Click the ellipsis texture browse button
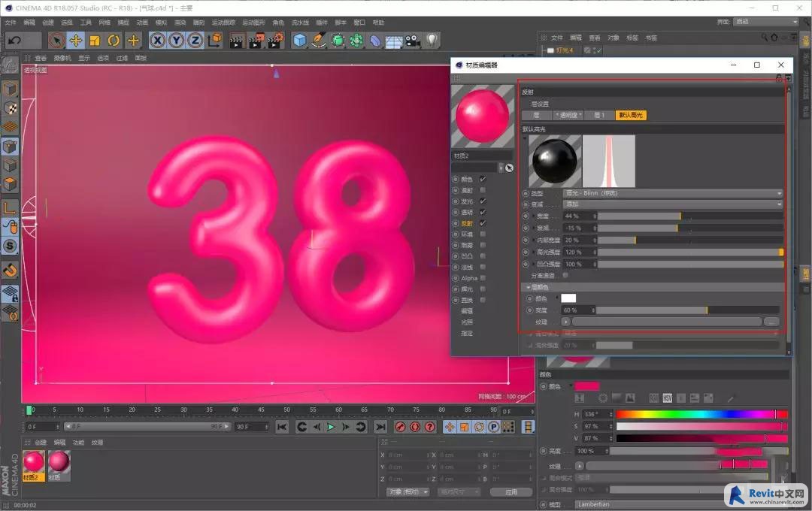Image resolution: width=812 pixels, height=511 pixels. [771, 322]
